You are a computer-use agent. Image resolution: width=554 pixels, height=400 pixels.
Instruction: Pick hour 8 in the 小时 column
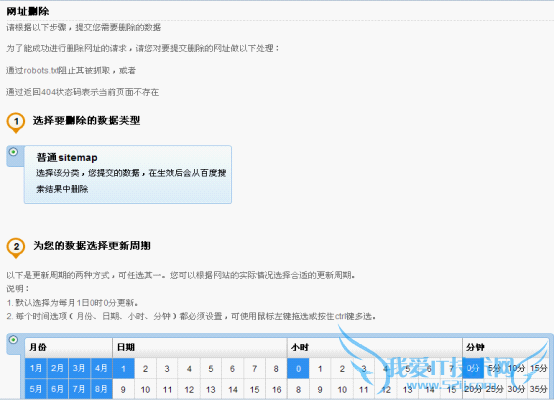pos(298,389)
